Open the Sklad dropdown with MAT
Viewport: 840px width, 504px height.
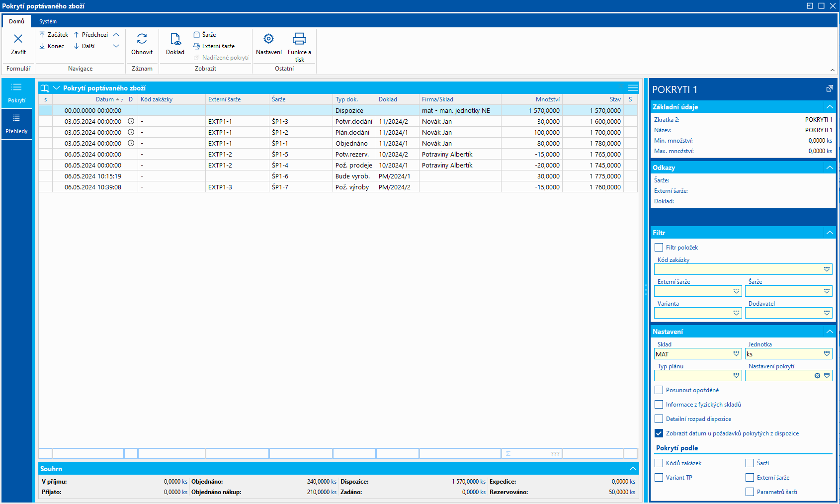737,354
